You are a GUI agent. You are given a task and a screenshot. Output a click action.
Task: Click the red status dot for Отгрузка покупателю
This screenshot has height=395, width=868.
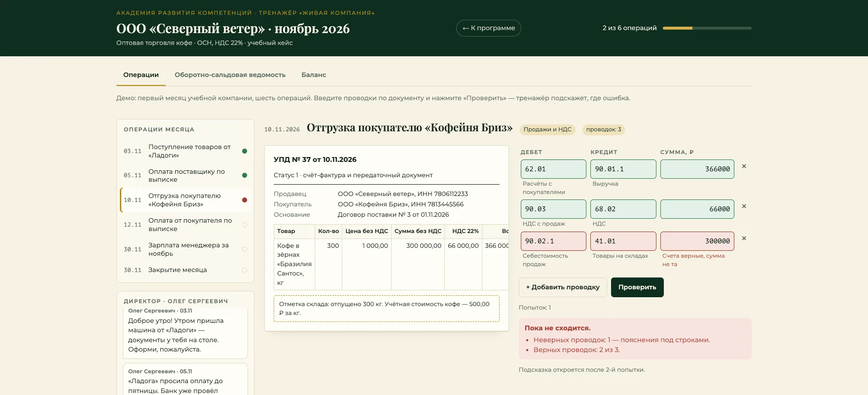245,200
